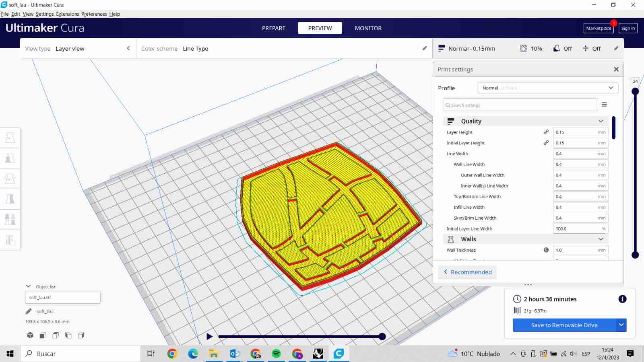Open the Marketplace
This screenshot has width=644, height=362.
pyautogui.click(x=599, y=28)
